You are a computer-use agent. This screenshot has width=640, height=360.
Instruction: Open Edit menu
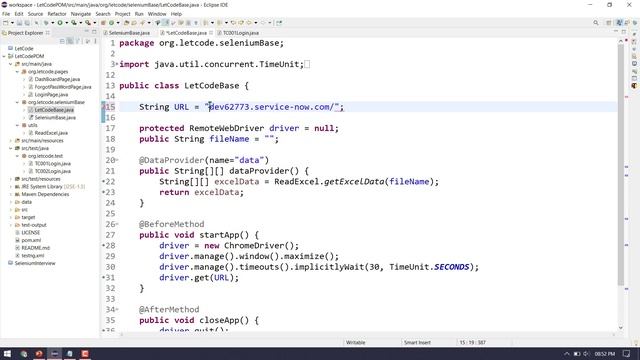pyautogui.click(x=19, y=14)
